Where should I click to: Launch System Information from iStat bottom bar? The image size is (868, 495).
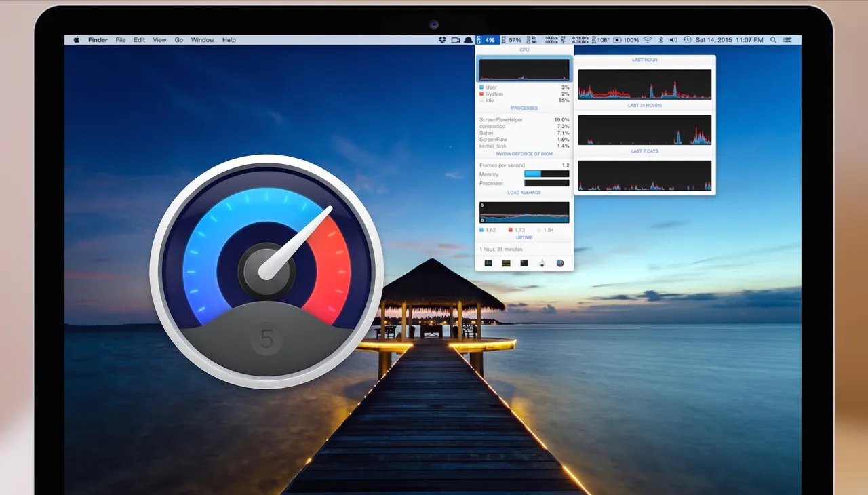tap(542, 263)
